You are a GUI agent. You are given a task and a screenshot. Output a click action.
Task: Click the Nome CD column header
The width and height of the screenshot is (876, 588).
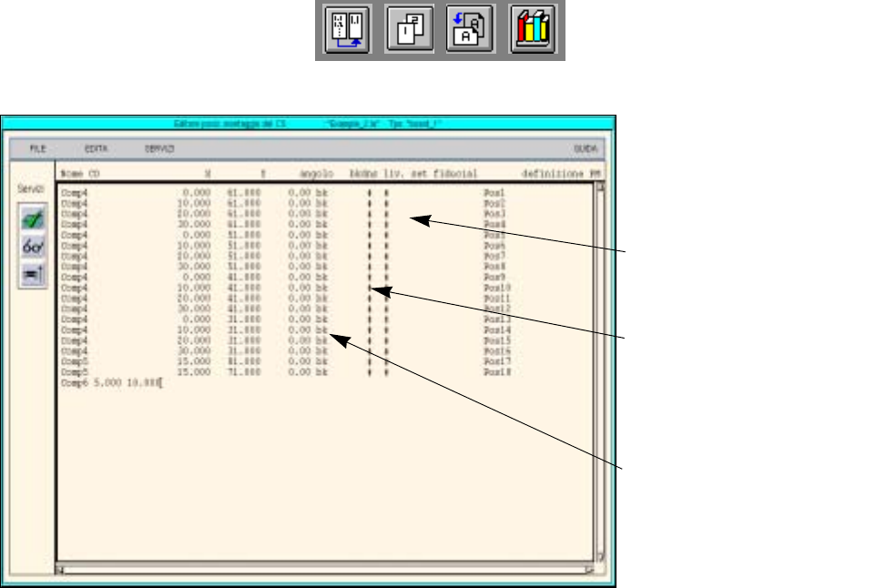(80, 174)
